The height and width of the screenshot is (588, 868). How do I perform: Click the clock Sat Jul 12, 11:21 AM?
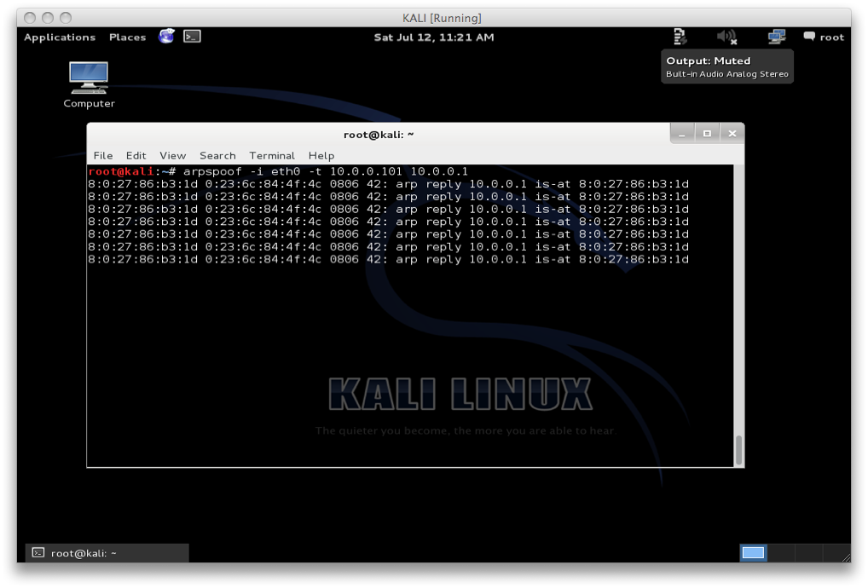pyautogui.click(x=433, y=37)
